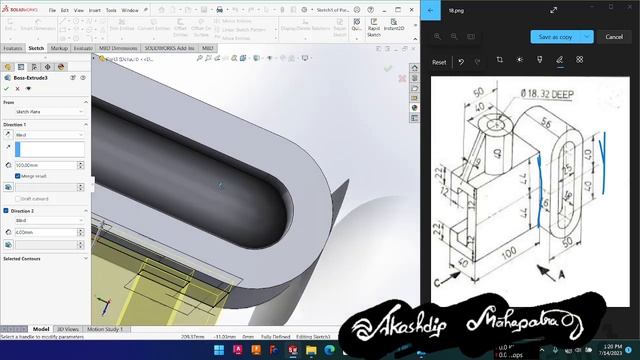Open the ConfigurationManager tab icon
Image resolution: width=640 pixels, height=360 pixels.
point(34,67)
